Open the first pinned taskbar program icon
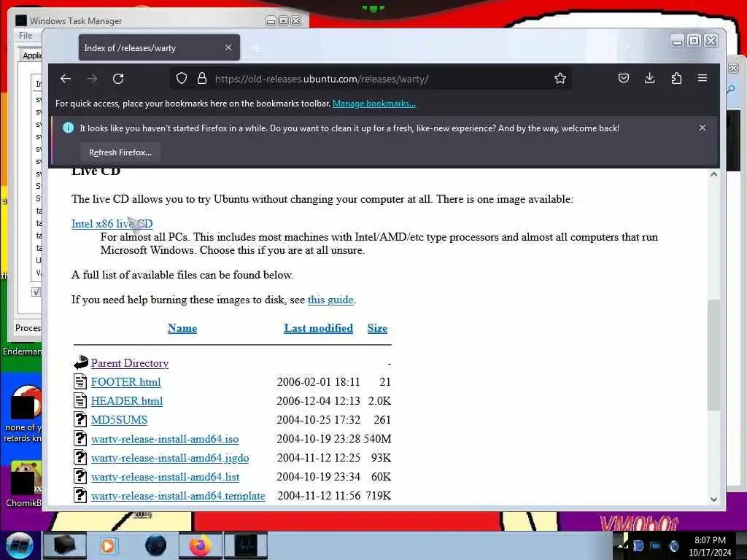The height and width of the screenshot is (560, 747). 65,545
